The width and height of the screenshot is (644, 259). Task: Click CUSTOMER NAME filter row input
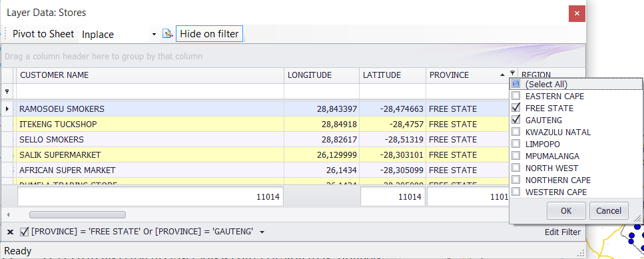150,91
